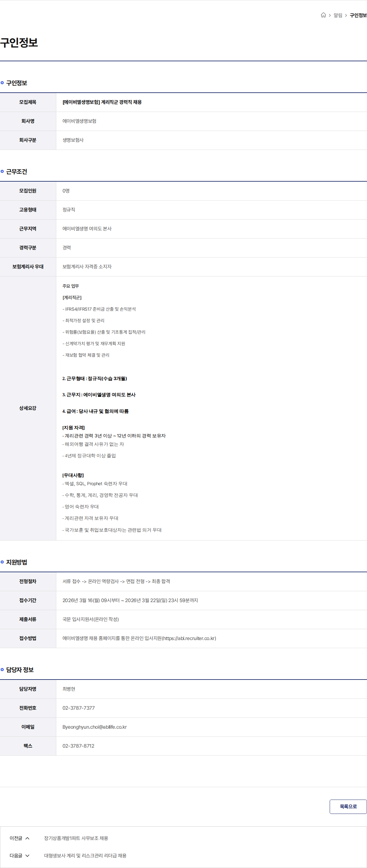Return to list with 목록으로 button
Image resolution: width=367 pixels, height=868 pixels.
pyautogui.click(x=348, y=806)
